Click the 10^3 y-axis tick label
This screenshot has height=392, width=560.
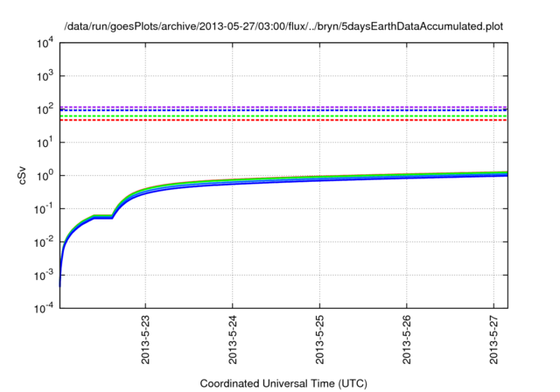(x=45, y=76)
